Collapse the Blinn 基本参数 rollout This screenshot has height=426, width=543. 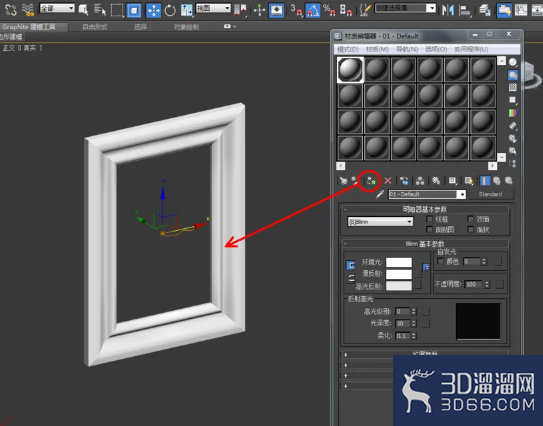pos(425,244)
